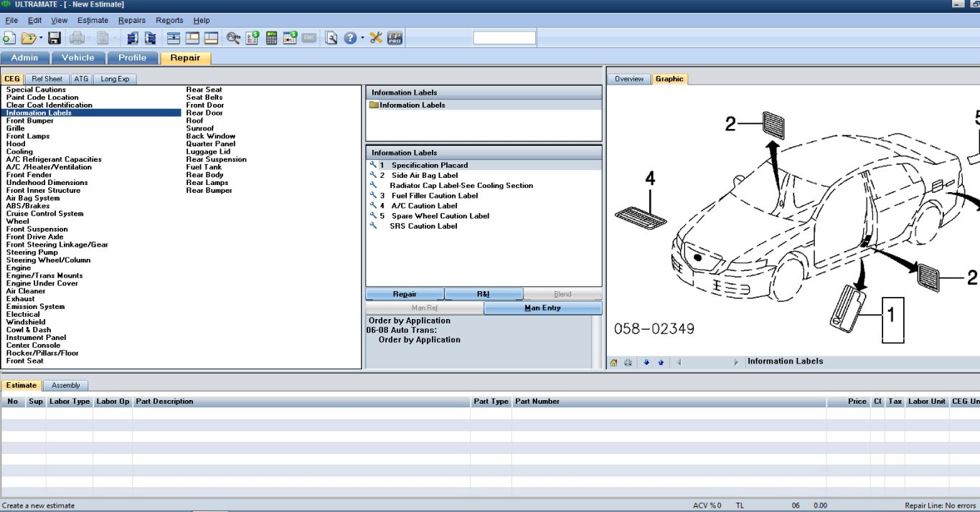Click the home icon below the graphic
Viewport: 980px width, 512px height.
pyautogui.click(x=615, y=362)
